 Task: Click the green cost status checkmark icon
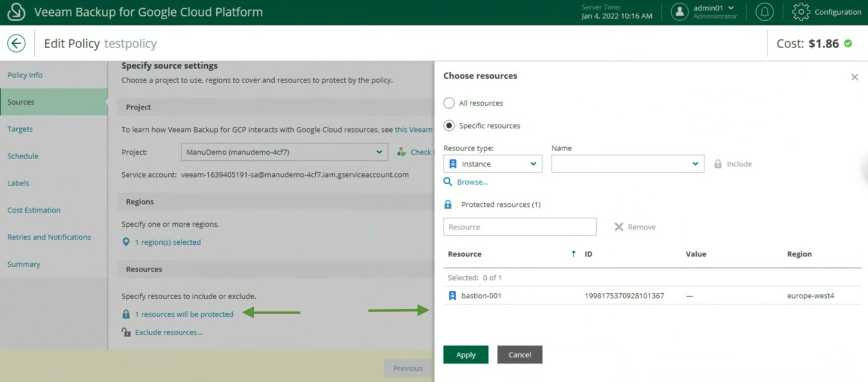point(848,43)
